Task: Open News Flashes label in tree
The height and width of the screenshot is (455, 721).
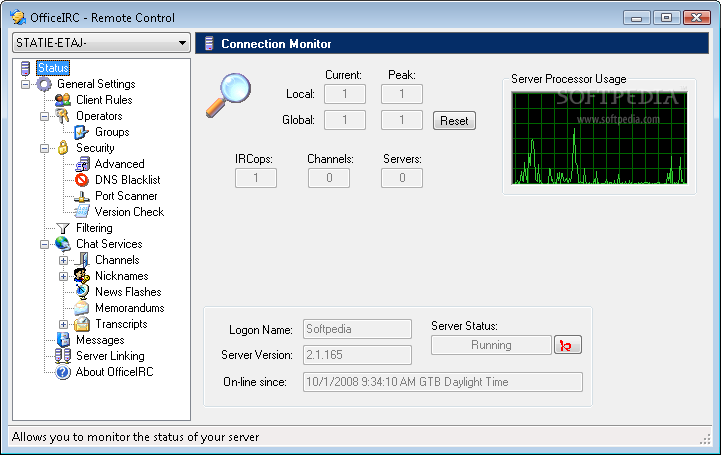Action: click(x=128, y=292)
